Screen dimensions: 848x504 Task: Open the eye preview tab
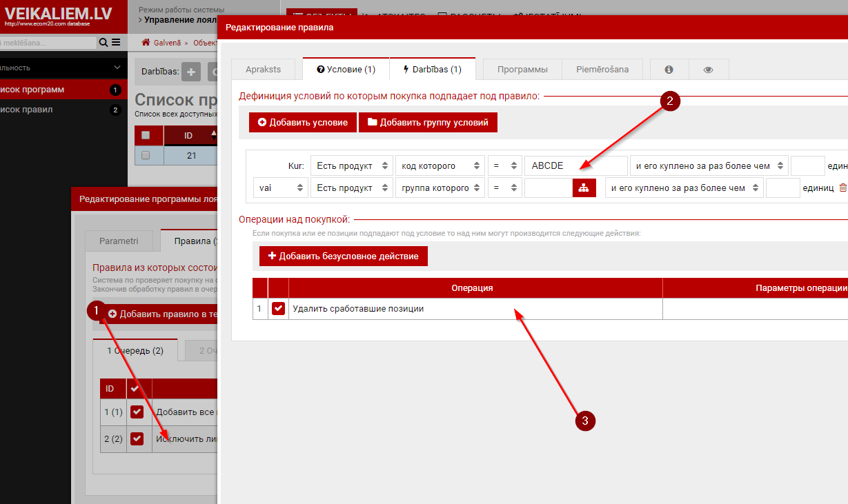708,70
